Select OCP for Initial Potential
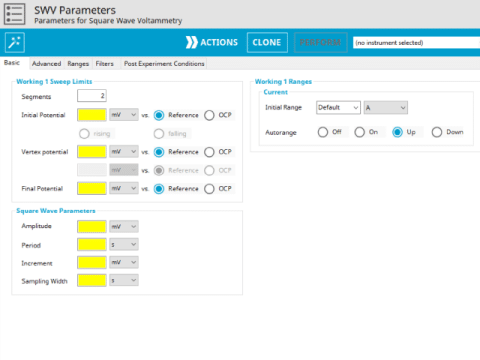The height and width of the screenshot is (360, 480). (x=209, y=115)
